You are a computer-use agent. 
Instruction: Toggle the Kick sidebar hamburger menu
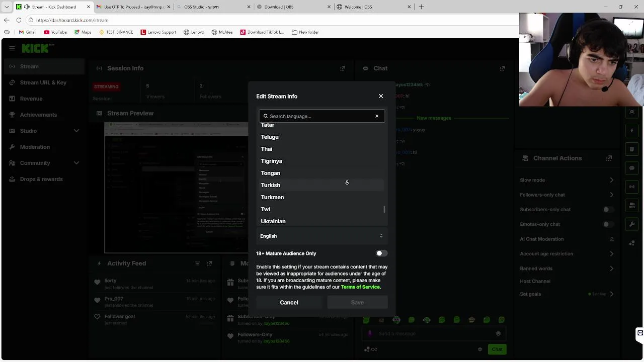point(12,48)
